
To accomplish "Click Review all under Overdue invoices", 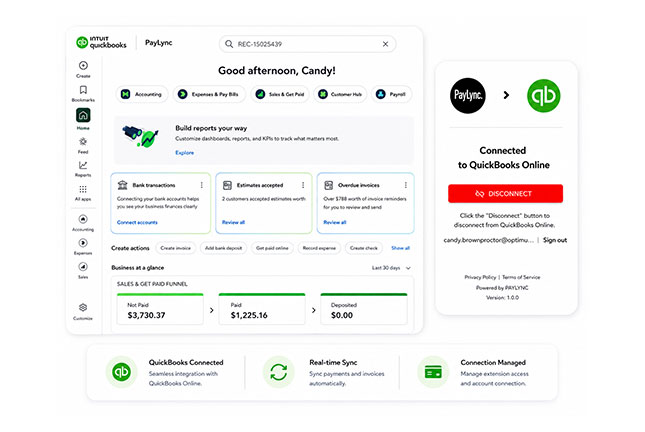I will point(335,222).
